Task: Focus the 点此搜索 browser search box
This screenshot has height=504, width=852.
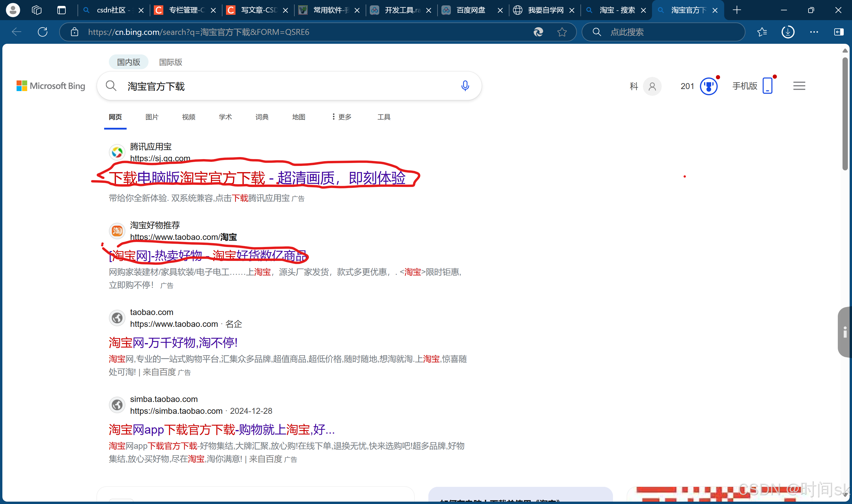Action: 664,32
